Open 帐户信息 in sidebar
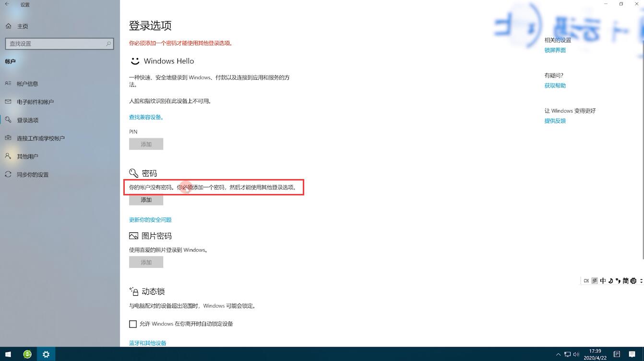This screenshot has height=361, width=644. pyautogui.click(x=27, y=84)
